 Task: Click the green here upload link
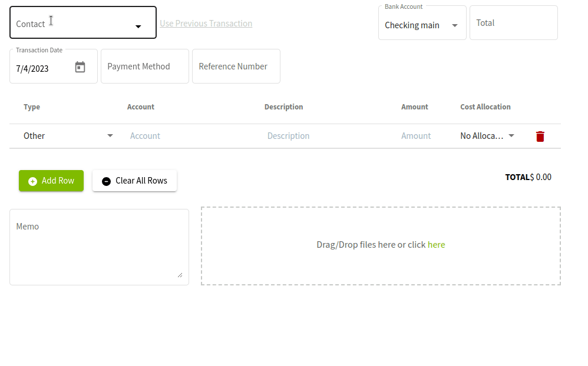(436, 245)
